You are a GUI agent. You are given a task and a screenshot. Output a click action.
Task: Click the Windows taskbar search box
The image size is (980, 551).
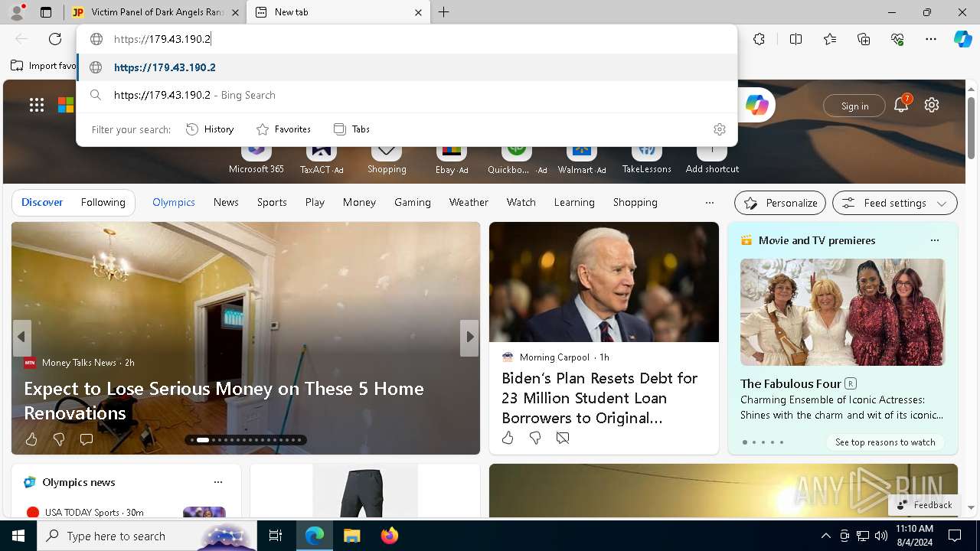coord(148,536)
